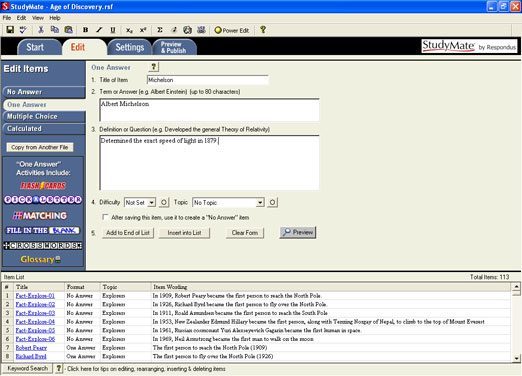This screenshot has width=522, height=376.
Task: Apply superscript formatting
Action: point(143,30)
